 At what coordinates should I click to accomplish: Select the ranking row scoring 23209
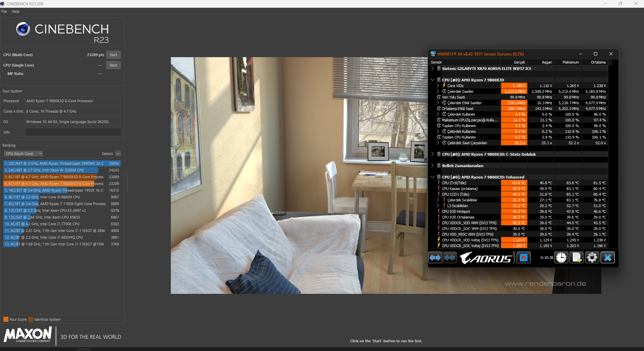(x=62, y=184)
